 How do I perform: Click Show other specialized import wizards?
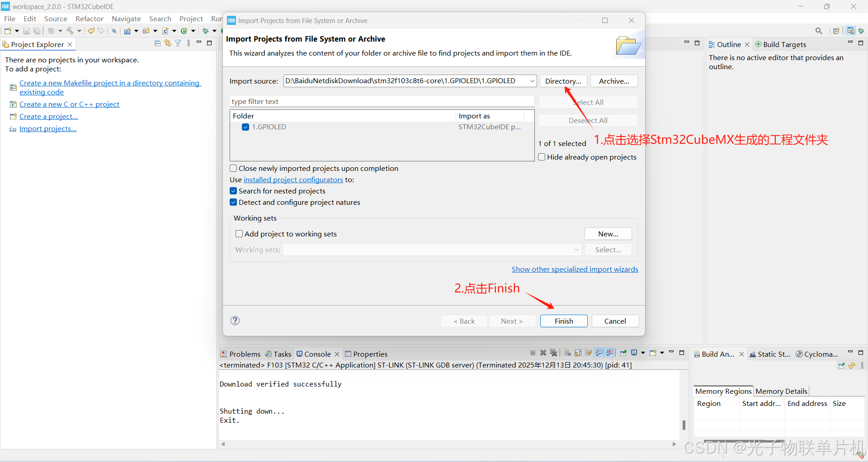click(575, 269)
